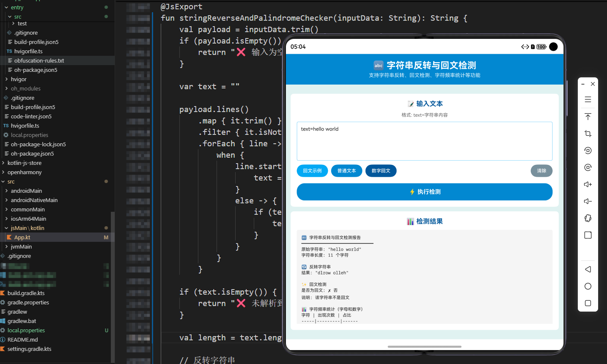This screenshot has height=364, width=607.
Task: Open the emulator toolbar hamburger menu
Action: (588, 100)
